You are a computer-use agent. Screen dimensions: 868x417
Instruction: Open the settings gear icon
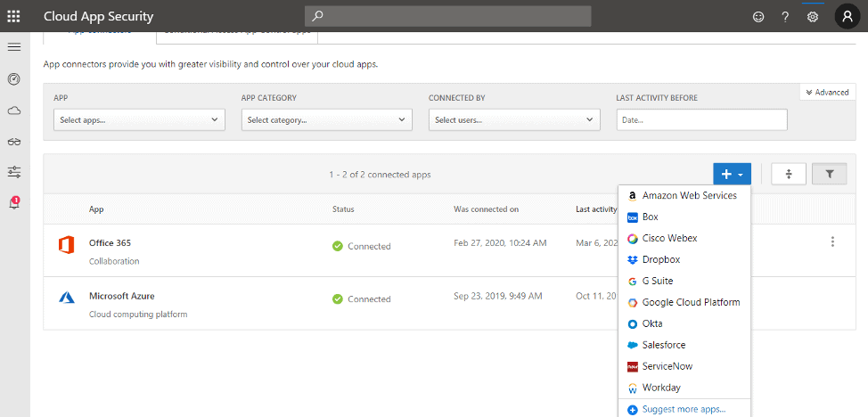tap(813, 17)
